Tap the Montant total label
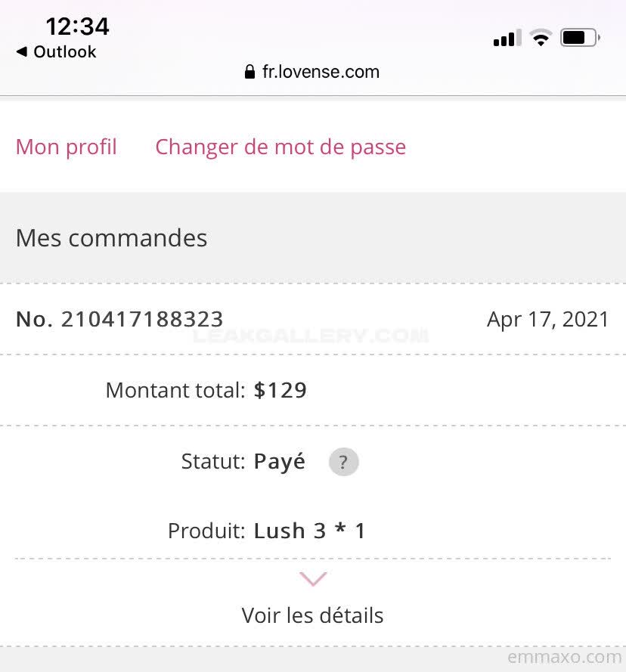626x672 pixels. (175, 390)
